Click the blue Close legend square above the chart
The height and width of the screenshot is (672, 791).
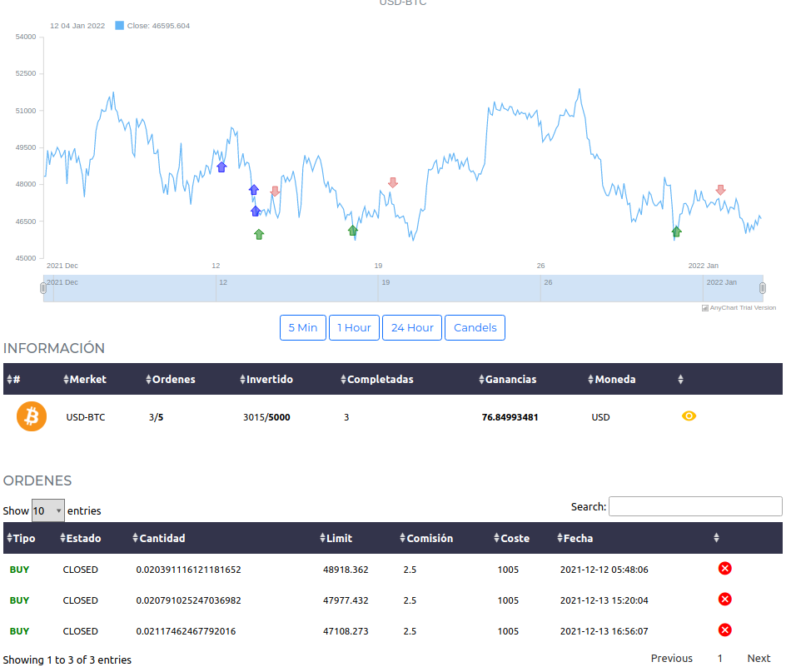[119, 25]
